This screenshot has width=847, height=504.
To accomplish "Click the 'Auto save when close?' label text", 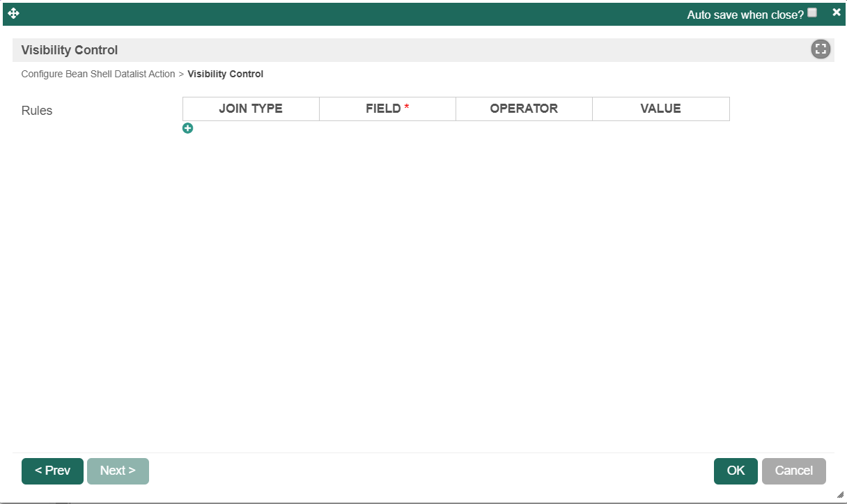I will (745, 15).
